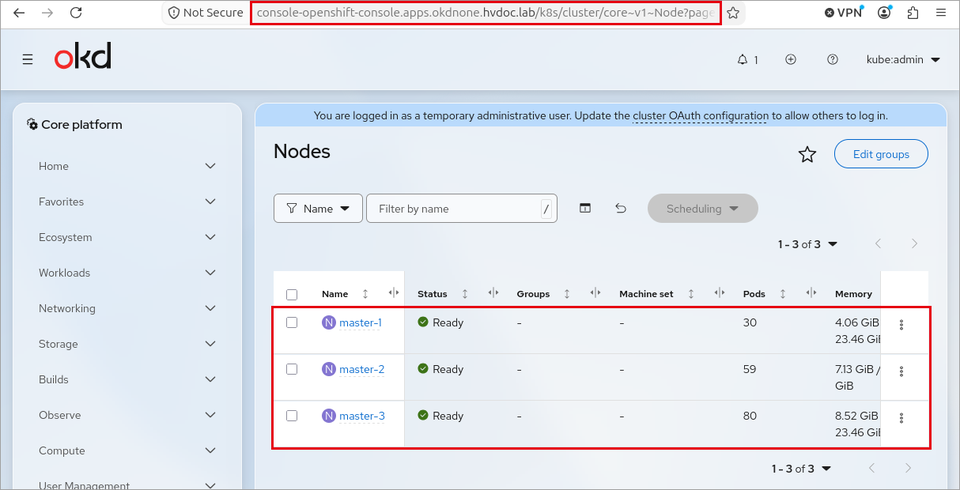Expand the Builds navigation section

click(x=127, y=379)
